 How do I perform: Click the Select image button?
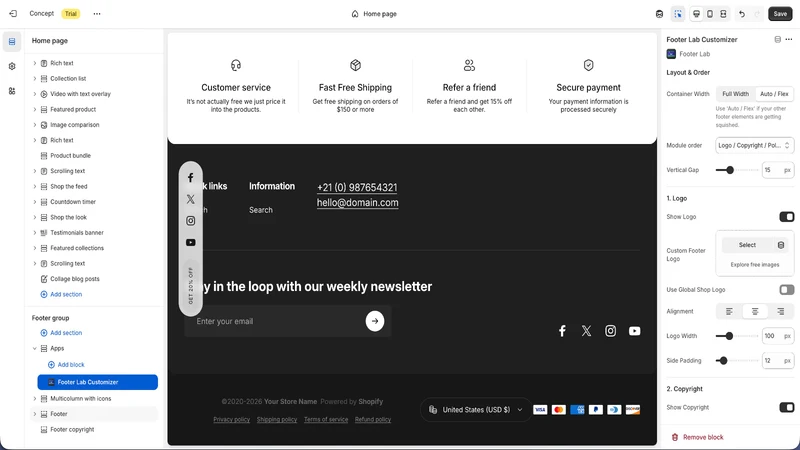point(747,245)
